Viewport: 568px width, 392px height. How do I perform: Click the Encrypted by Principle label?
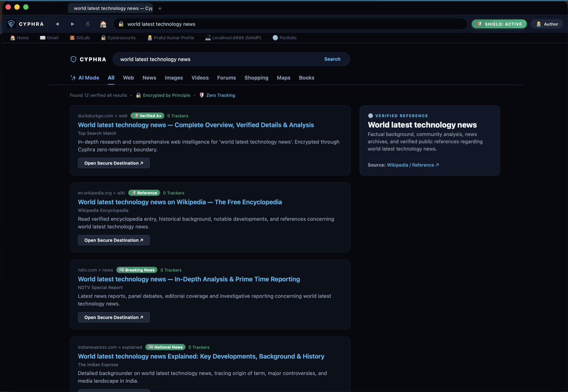tap(163, 95)
